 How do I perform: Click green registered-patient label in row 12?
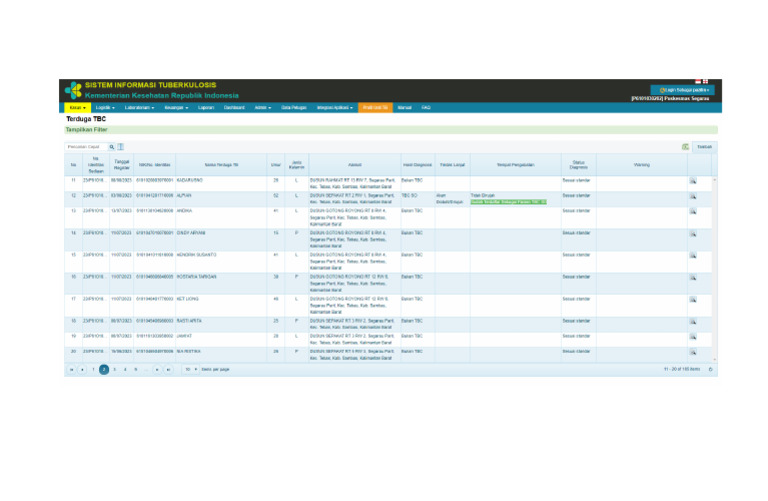pos(508,202)
